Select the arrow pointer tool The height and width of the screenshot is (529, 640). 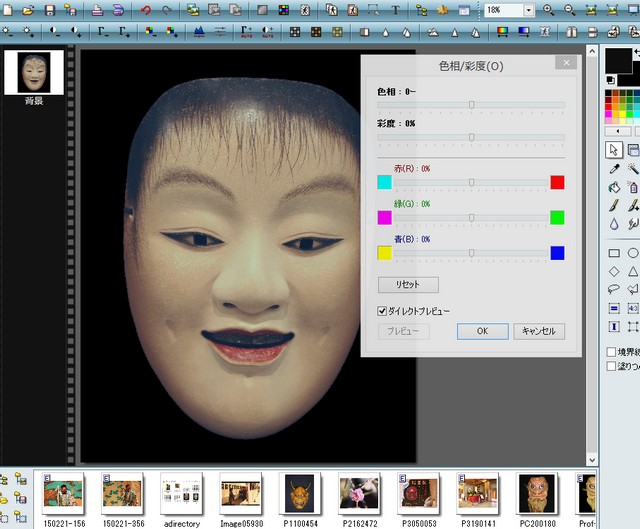[614, 149]
